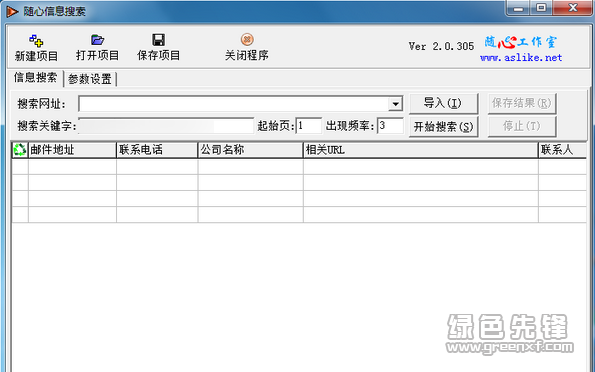Click the 邮件地址 column header
The height and width of the screenshot is (372, 595).
[72, 150]
